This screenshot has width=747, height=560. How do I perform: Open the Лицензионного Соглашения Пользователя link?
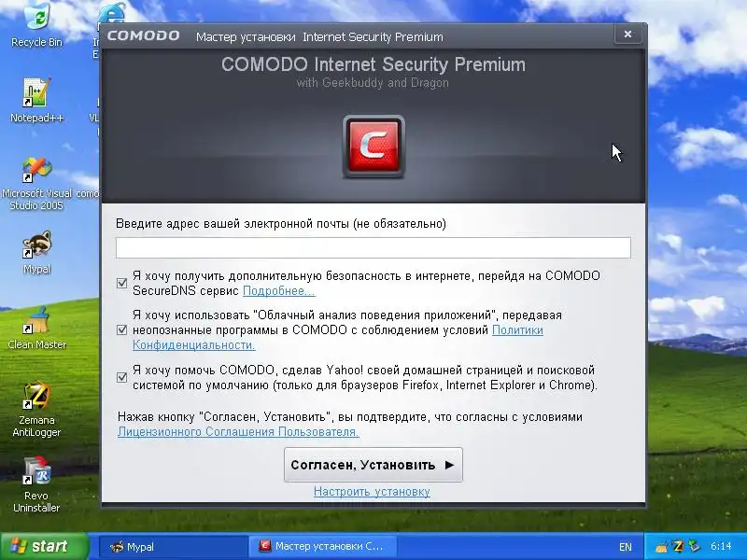click(238, 431)
